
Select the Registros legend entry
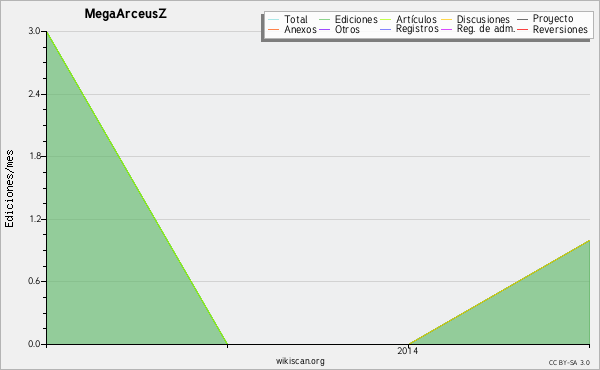pyautogui.click(x=409, y=29)
